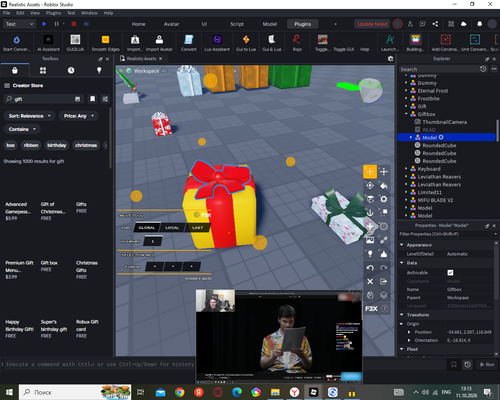Viewport: 500px width, 400px height.
Task: Select the Leviathan Reavers item above Limited11
Action: pyautogui.click(x=439, y=184)
